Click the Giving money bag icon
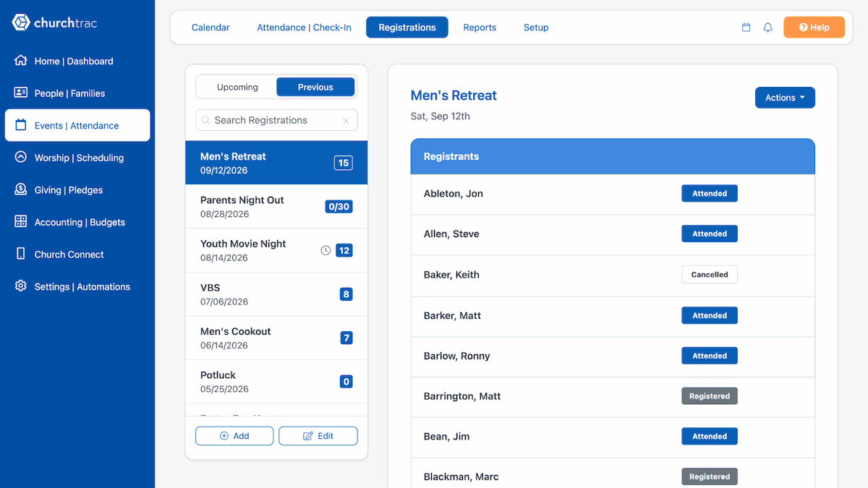868x488 pixels. click(21, 189)
